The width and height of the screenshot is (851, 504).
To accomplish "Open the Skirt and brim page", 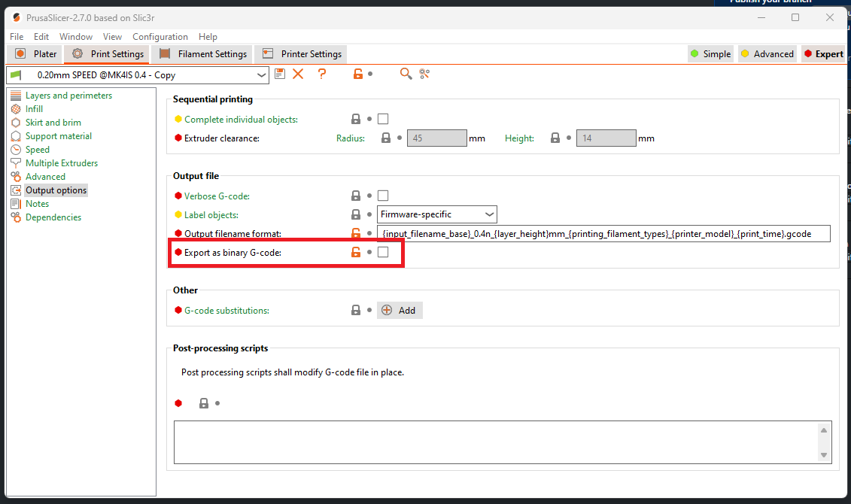I will click(53, 122).
